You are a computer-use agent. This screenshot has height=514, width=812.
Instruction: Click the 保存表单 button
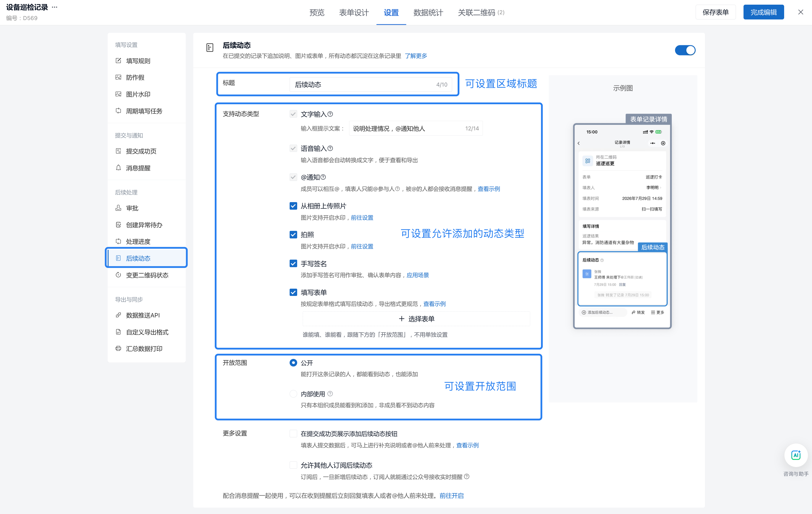click(716, 12)
